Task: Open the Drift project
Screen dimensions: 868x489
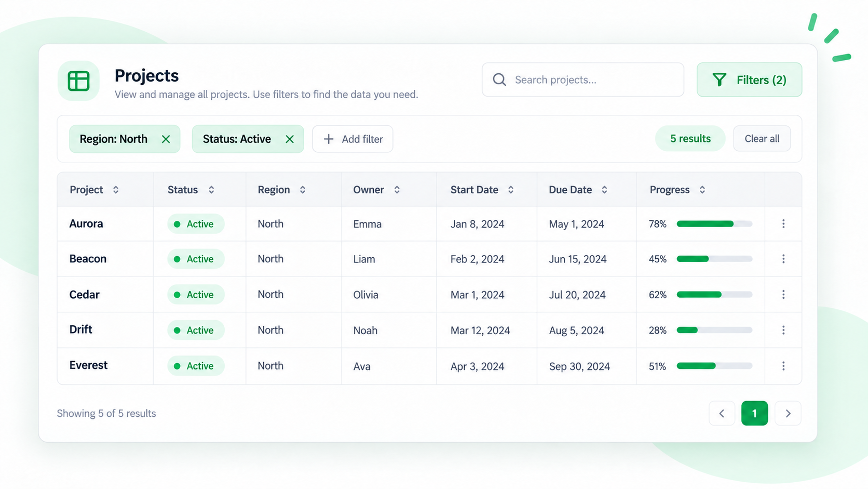Action: [x=80, y=329]
